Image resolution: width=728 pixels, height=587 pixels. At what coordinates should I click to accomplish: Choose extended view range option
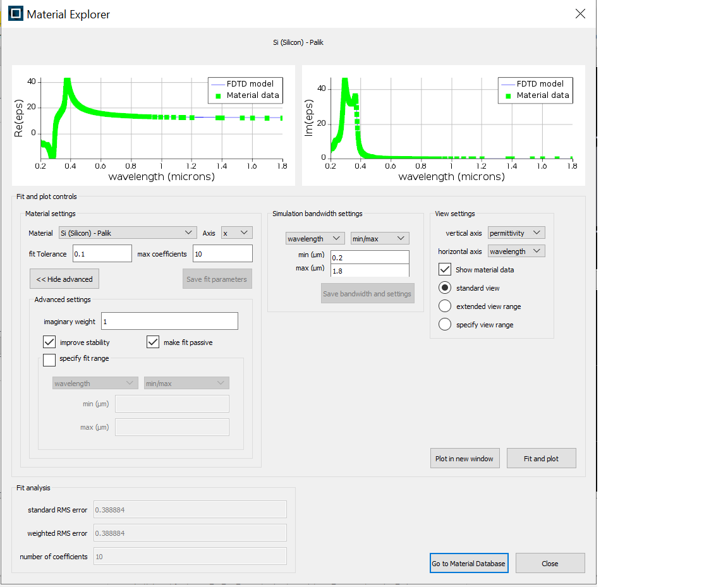445,306
